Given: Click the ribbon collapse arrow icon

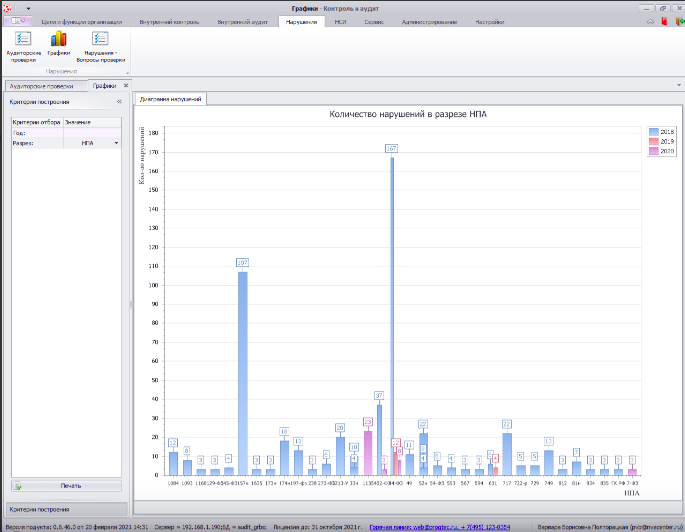Looking at the screenshot, I should click(x=650, y=22).
